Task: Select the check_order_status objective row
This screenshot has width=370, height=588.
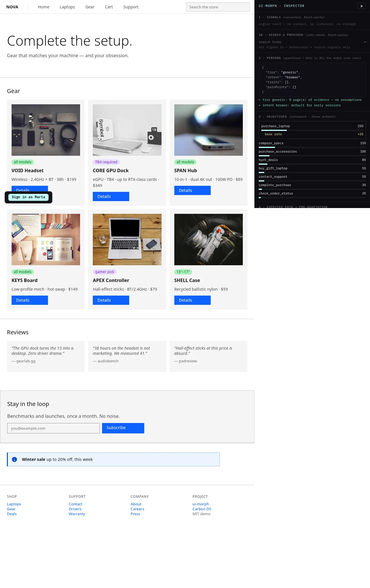Action: pyautogui.click(x=312, y=195)
